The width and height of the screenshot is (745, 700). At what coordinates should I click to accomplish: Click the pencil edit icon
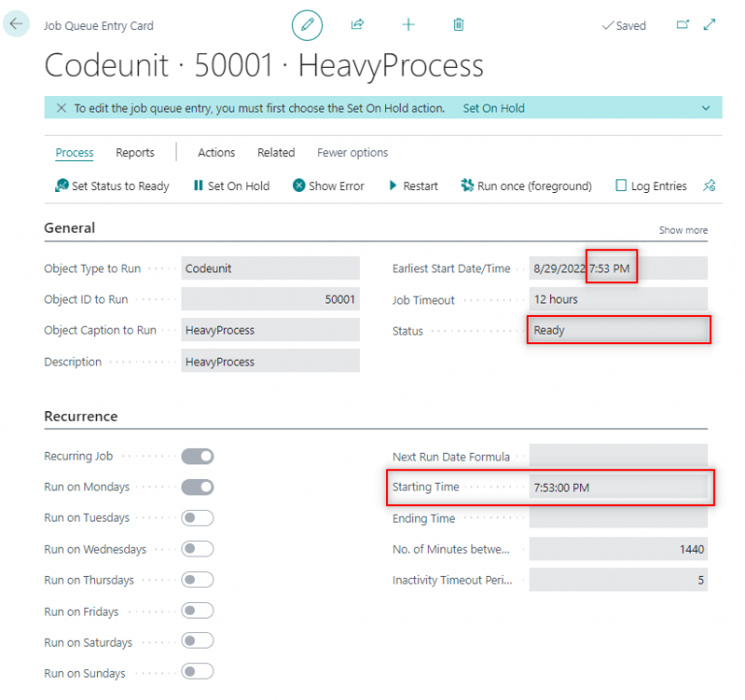click(x=308, y=25)
